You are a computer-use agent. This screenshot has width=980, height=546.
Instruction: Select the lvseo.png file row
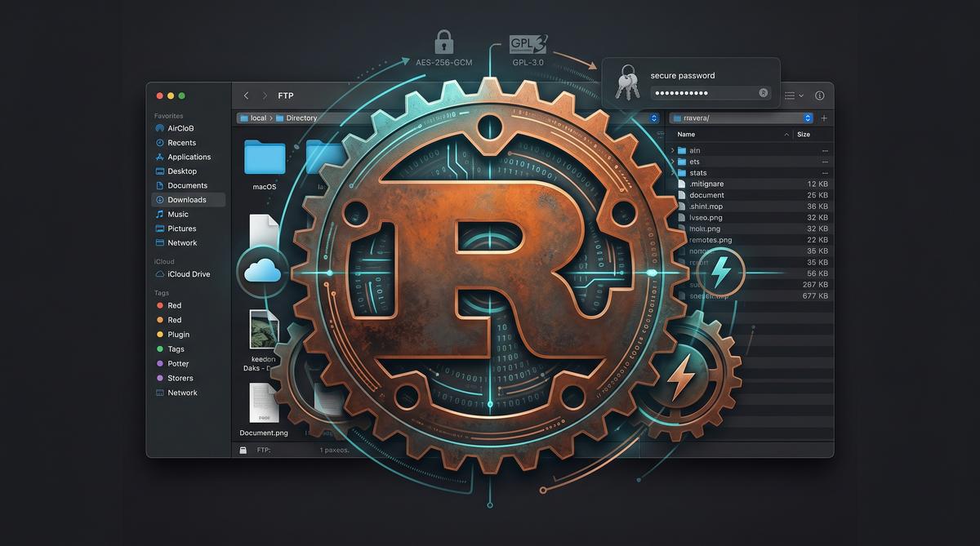(x=750, y=218)
